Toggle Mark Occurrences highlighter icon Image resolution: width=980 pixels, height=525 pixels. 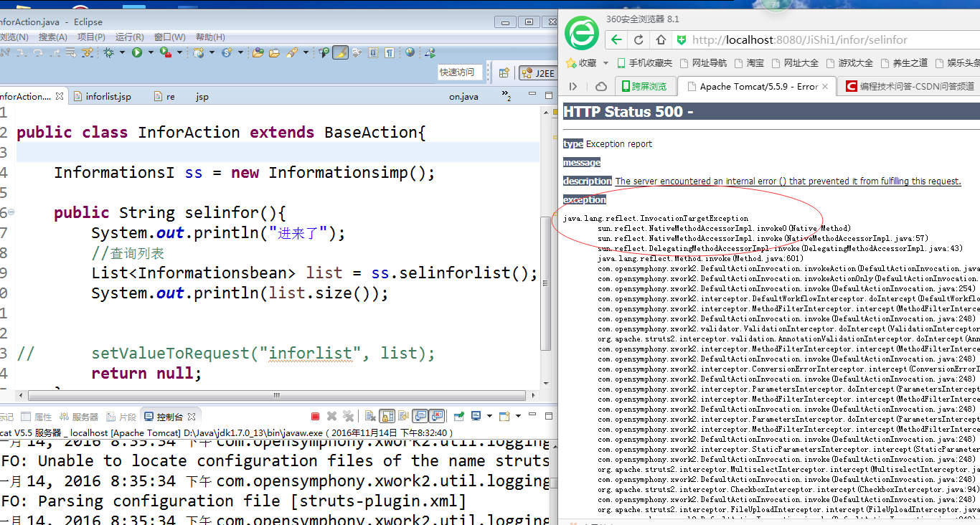340,52
